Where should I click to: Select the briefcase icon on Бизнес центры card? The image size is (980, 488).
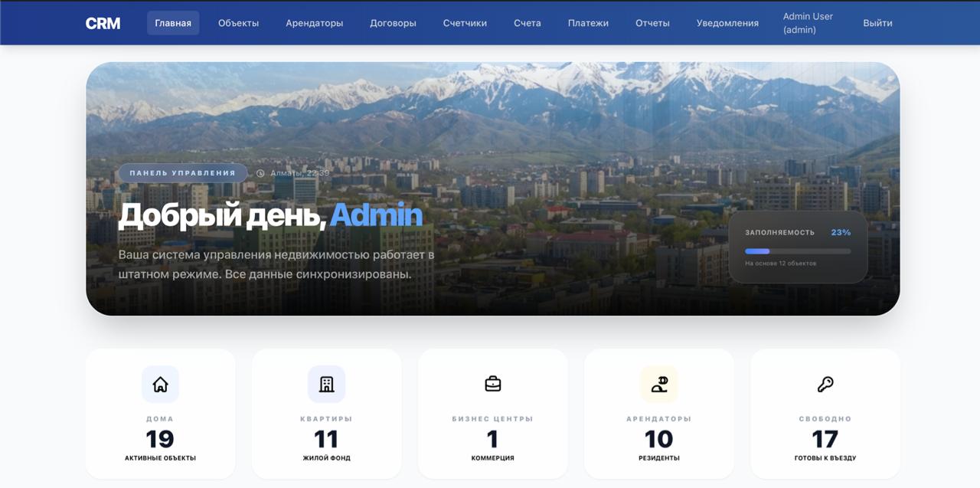click(492, 384)
